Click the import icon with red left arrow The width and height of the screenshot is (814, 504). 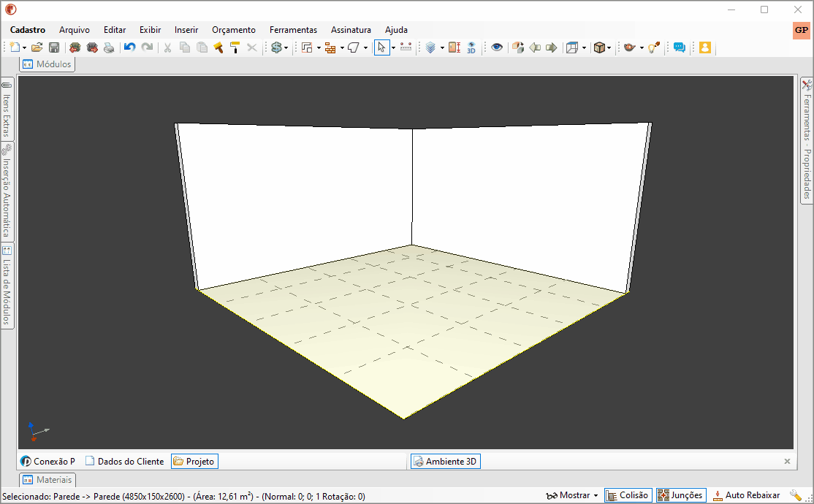pos(75,47)
